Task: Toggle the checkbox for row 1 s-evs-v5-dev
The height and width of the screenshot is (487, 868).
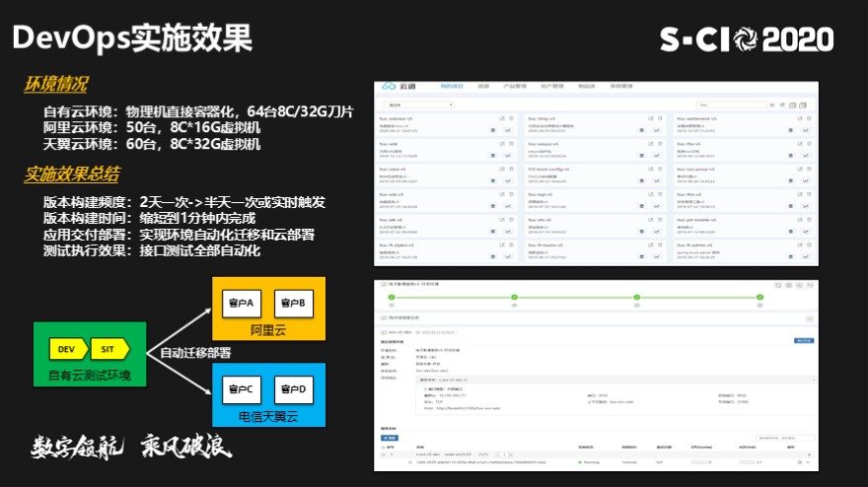Action: [383, 454]
